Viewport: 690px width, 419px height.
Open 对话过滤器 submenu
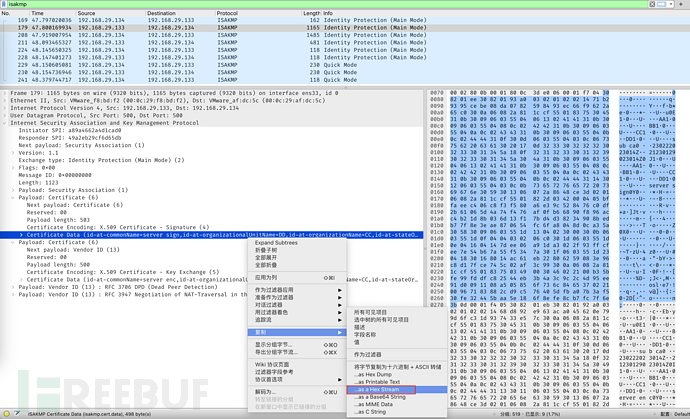[297, 305]
